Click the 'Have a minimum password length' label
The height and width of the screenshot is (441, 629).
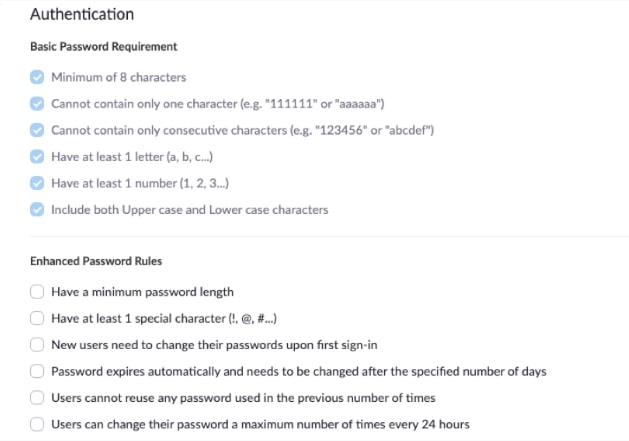click(x=142, y=292)
